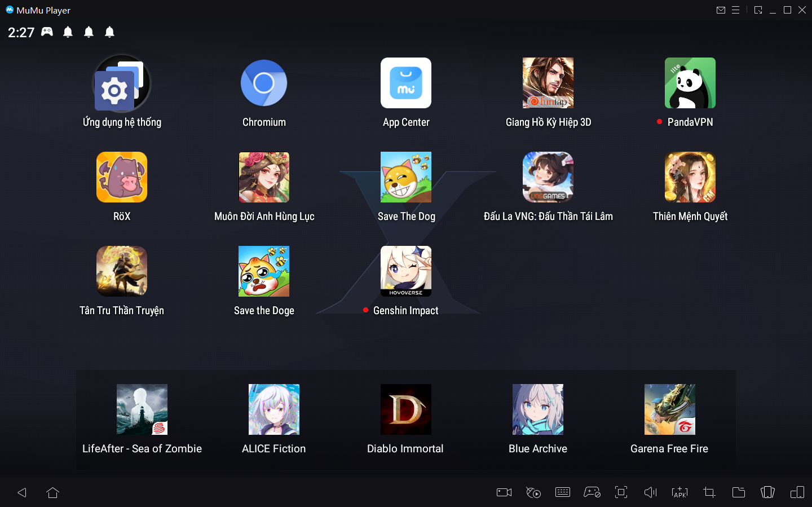Viewport: 812px width, 507px height.
Task: Toggle the gamepad control mode icon
Action: 592,492
